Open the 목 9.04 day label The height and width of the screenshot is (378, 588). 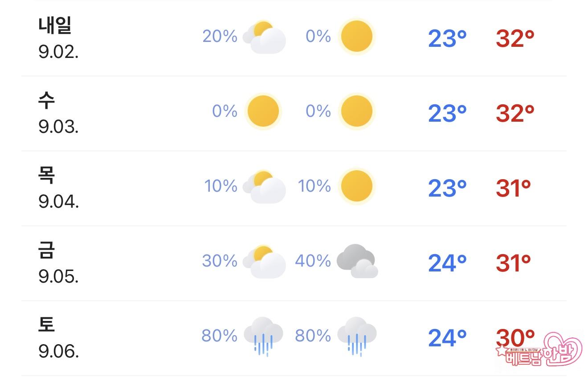pos(58,188)
